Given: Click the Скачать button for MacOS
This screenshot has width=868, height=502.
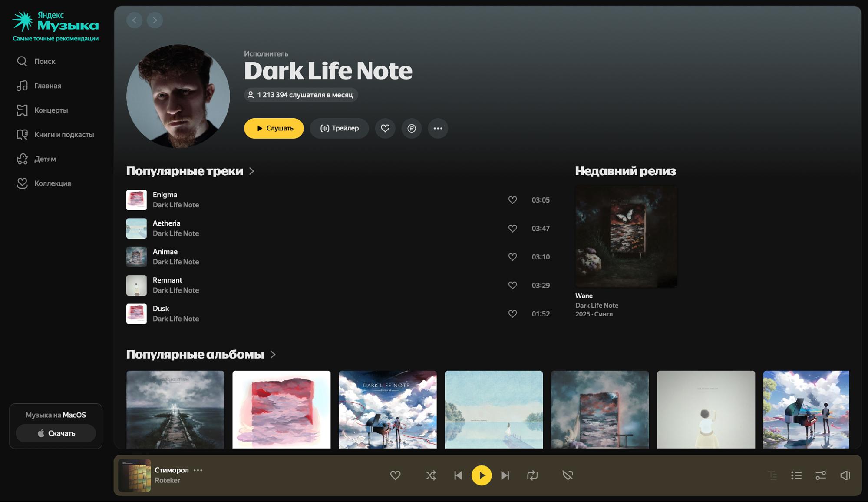Looking at the screenshot, I should [56, 433].
